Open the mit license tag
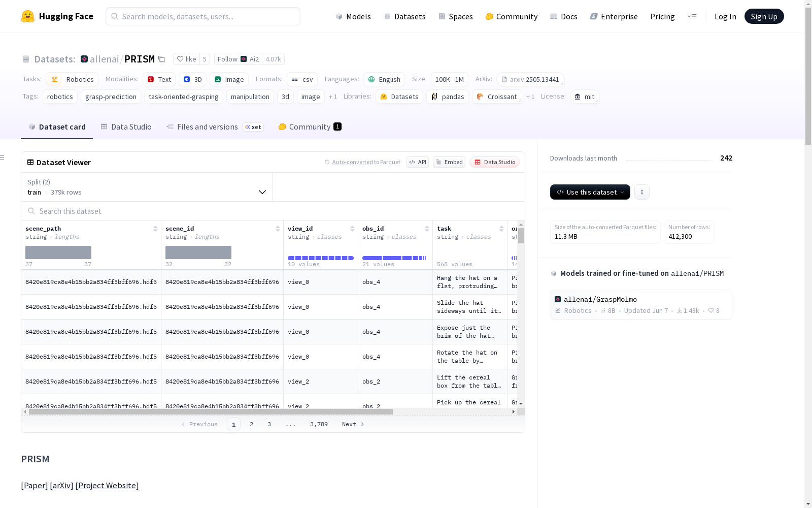 (585, 97)
